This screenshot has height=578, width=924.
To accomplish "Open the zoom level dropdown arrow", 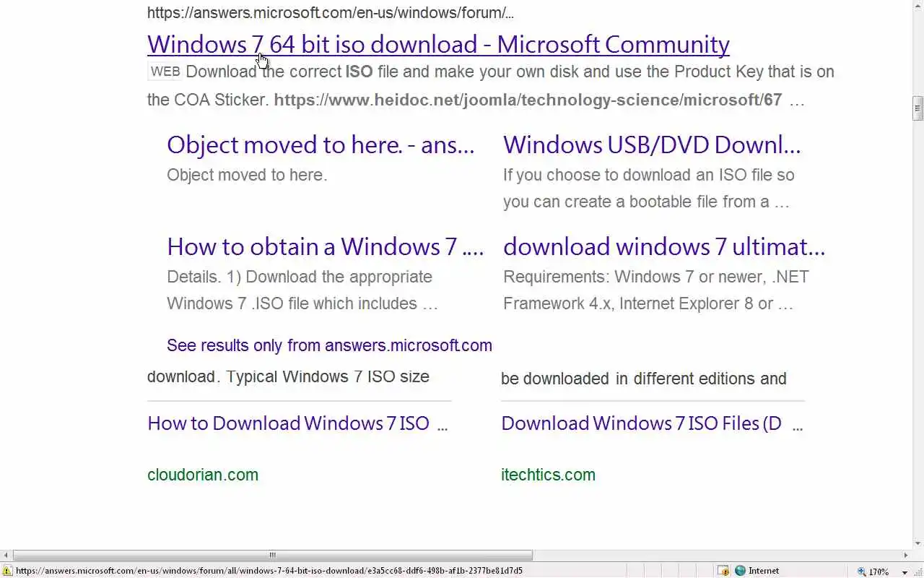I will coord(905,571).
